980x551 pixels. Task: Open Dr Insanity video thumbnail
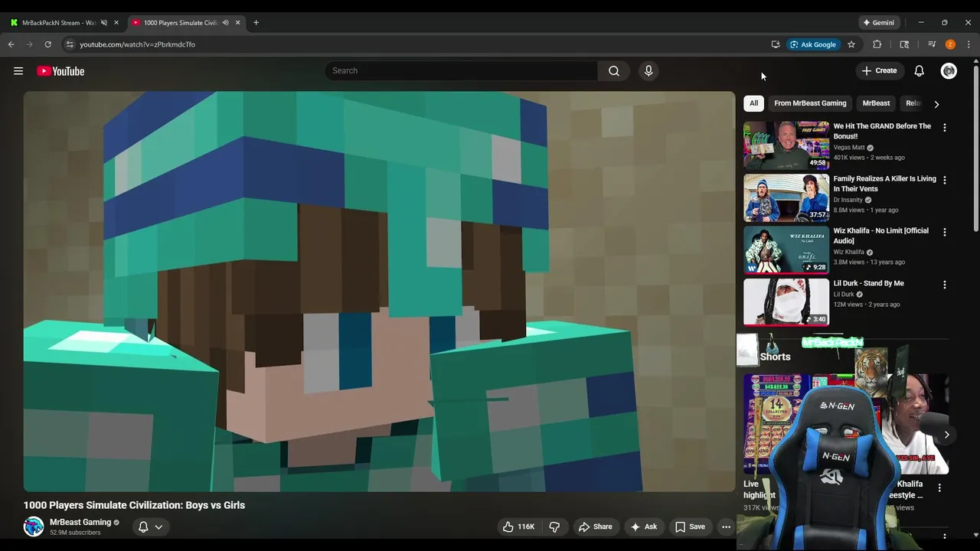click(786, 197)
